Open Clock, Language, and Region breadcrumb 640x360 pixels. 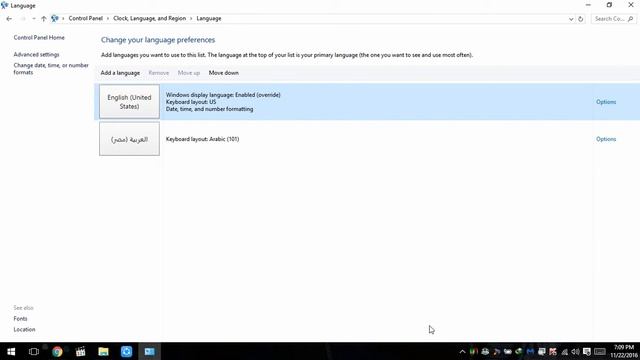click(149, 18)
